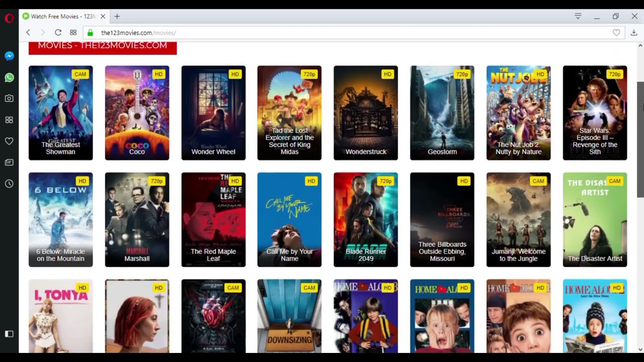644x362 pixels.
Task: Click the Wonderstruck title text
Action: pos(366,152)
